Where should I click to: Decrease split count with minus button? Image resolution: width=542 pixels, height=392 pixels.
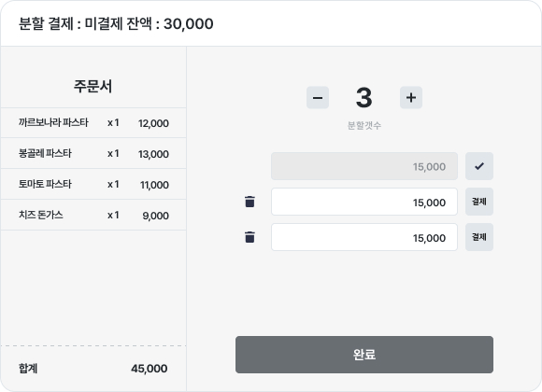click(318, 98)
